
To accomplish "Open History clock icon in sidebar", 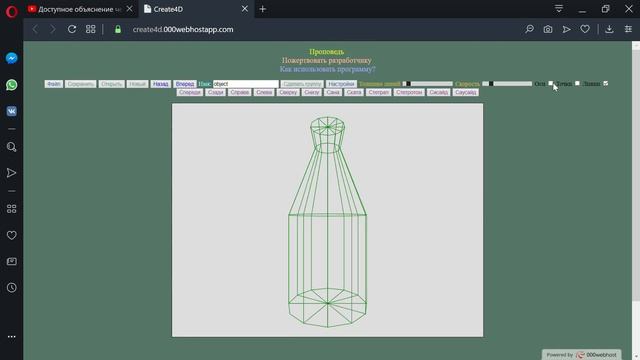I will (x=11, y=287).
